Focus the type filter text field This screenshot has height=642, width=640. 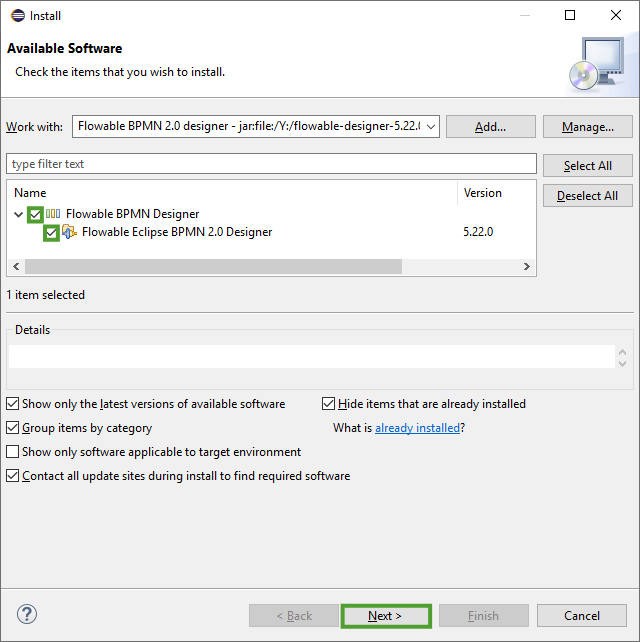[x=271, y=164]
